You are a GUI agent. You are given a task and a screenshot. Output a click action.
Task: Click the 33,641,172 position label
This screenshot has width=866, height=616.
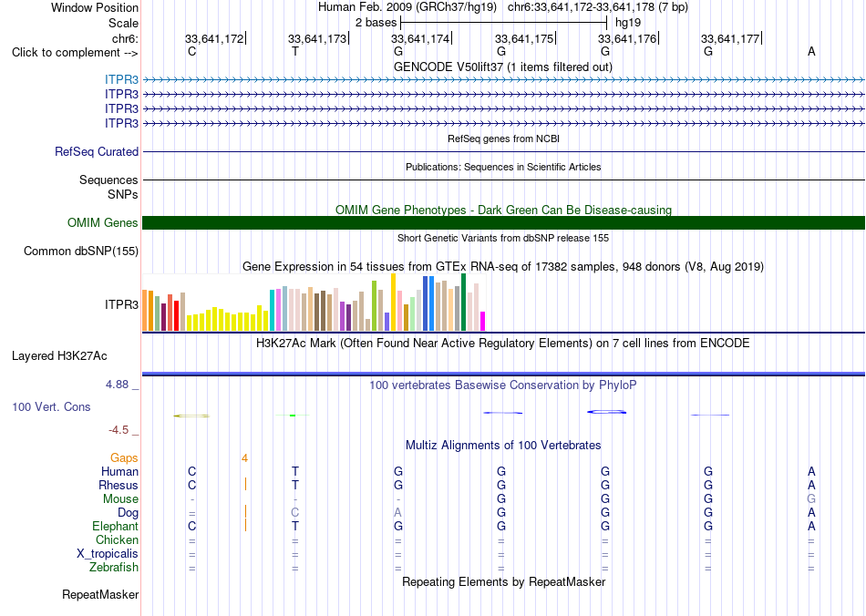(x=213, y=38)
